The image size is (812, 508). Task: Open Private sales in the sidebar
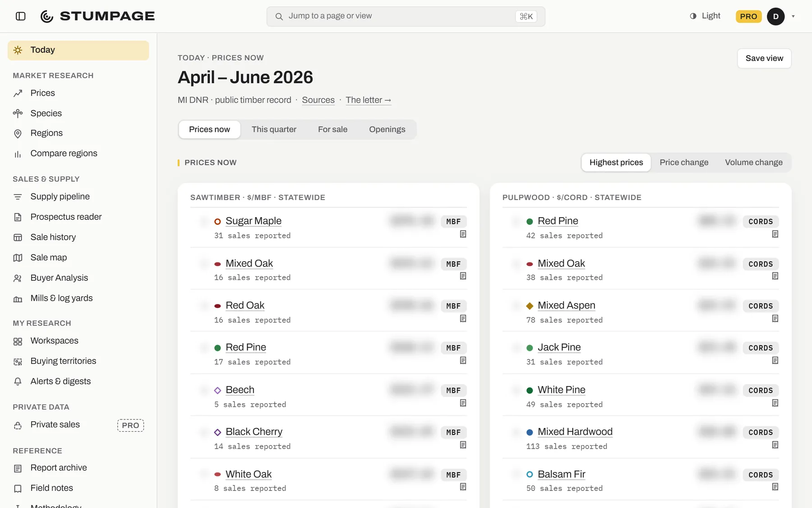[78, 425]
